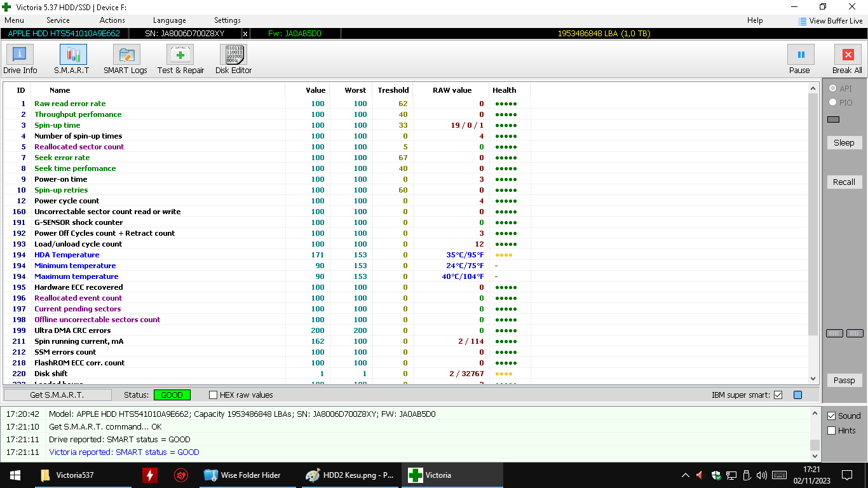Enable HEX raw values checkbox
The width and height of the screenshot is (868, 488).
[213, 395]
